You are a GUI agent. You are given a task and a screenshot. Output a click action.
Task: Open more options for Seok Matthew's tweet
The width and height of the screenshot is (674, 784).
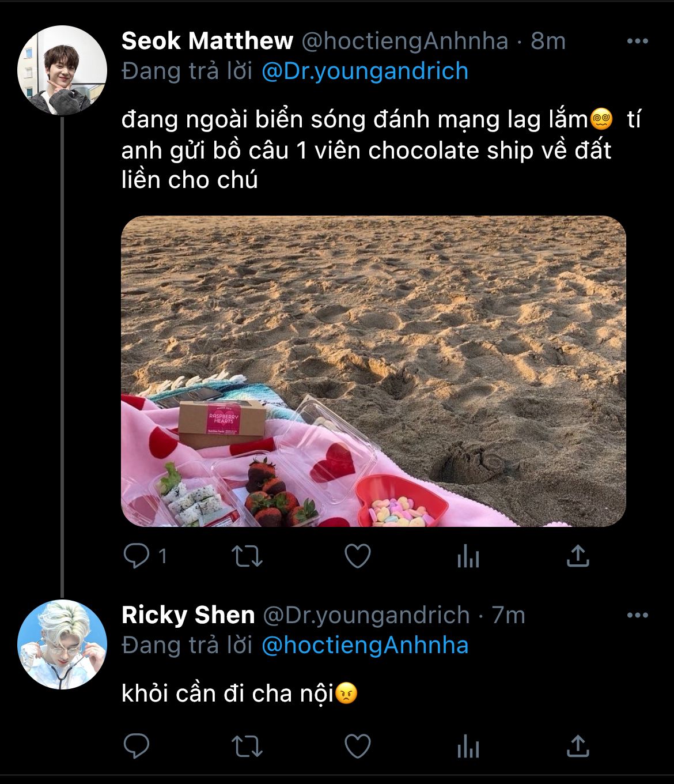(x=637, y=42)
